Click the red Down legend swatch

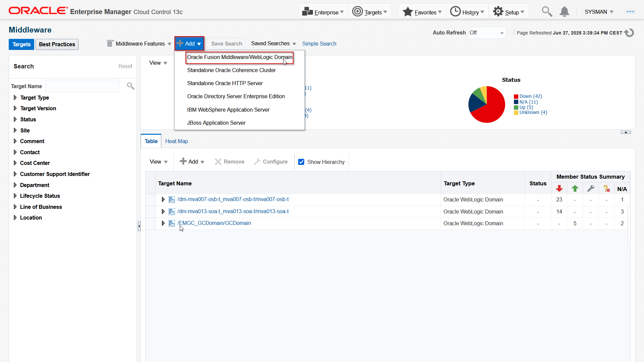[x=516, y=97]
